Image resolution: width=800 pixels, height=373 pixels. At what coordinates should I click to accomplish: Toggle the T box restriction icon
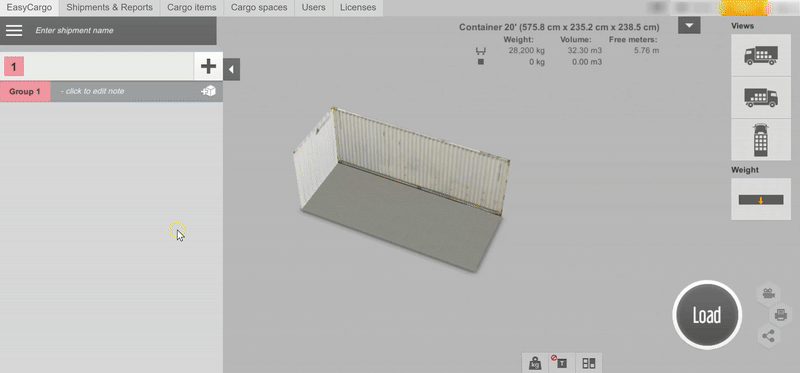point(562,363)
